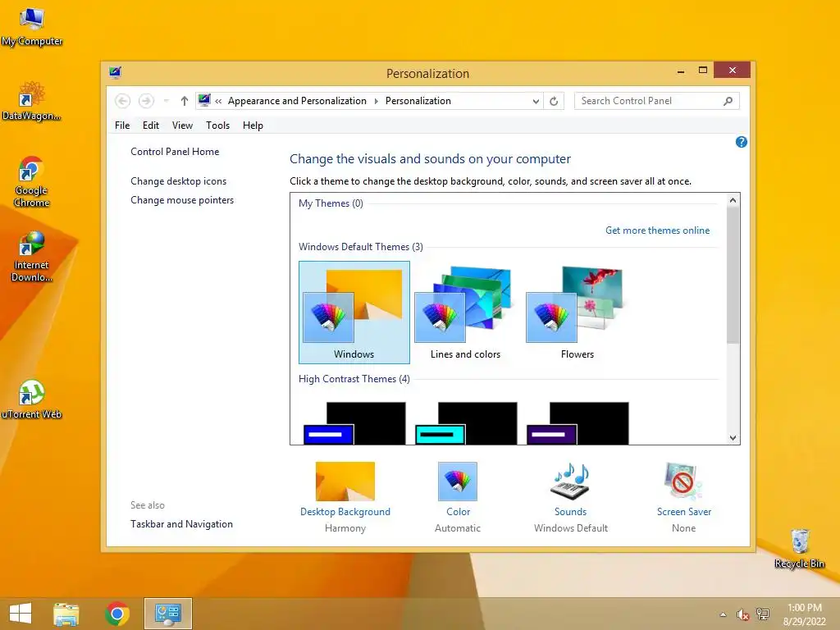Click the Search Control Panel field
This screenshot has width=840, height=630.
pyautogui.click(x=657, y=101)
